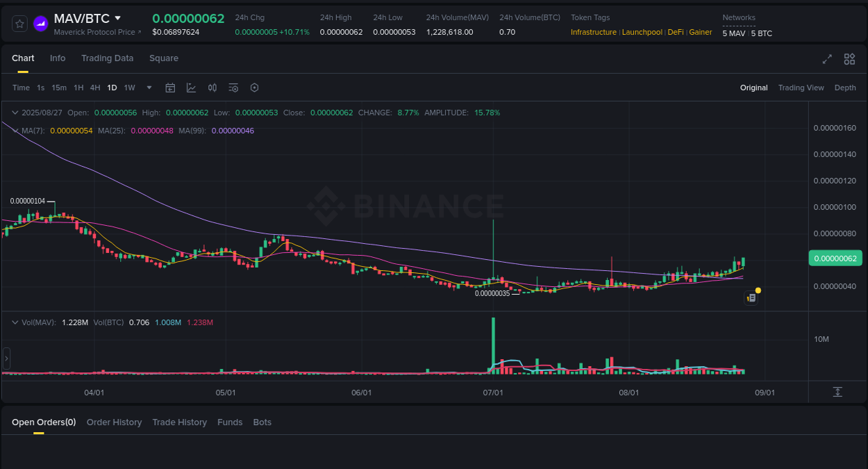This screenshot has width=868, height=469.
Task: Select the 15m chart interval
Action: (59, 88)
